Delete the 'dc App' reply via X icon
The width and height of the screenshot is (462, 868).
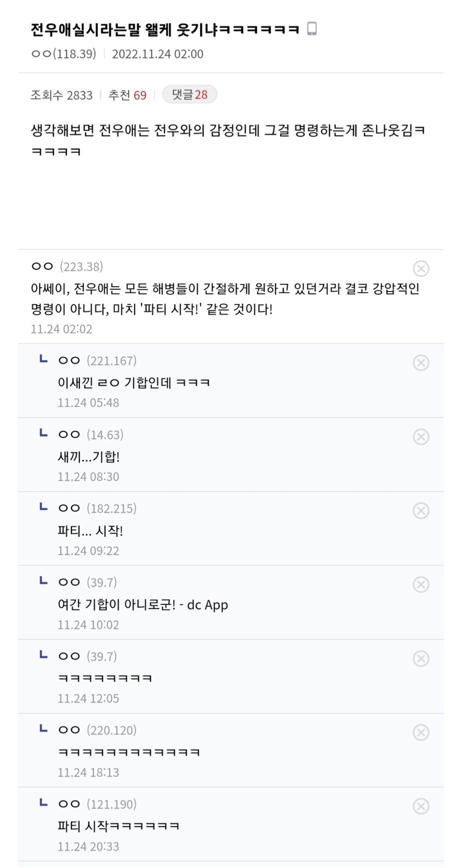421,585
